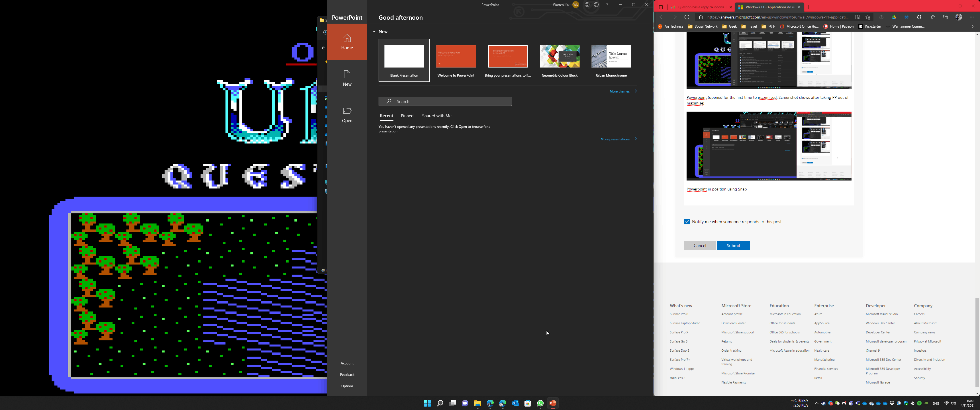
Task: Open Edge Collections icon
Action: (945, 17)
